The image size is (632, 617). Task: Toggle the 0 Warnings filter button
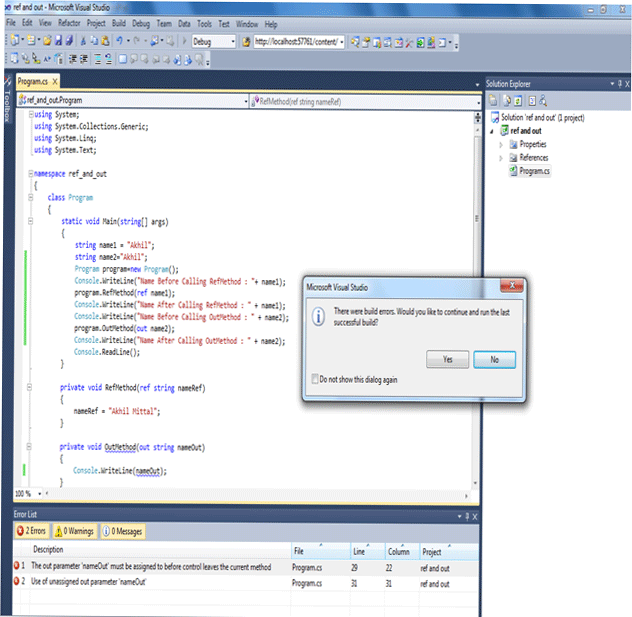point(75,531)
